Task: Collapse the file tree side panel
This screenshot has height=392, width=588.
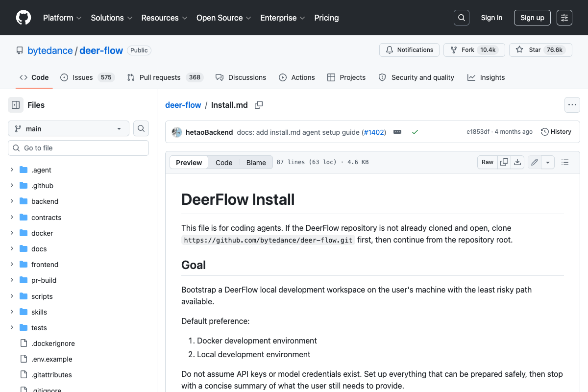Action: coord(16,105)
